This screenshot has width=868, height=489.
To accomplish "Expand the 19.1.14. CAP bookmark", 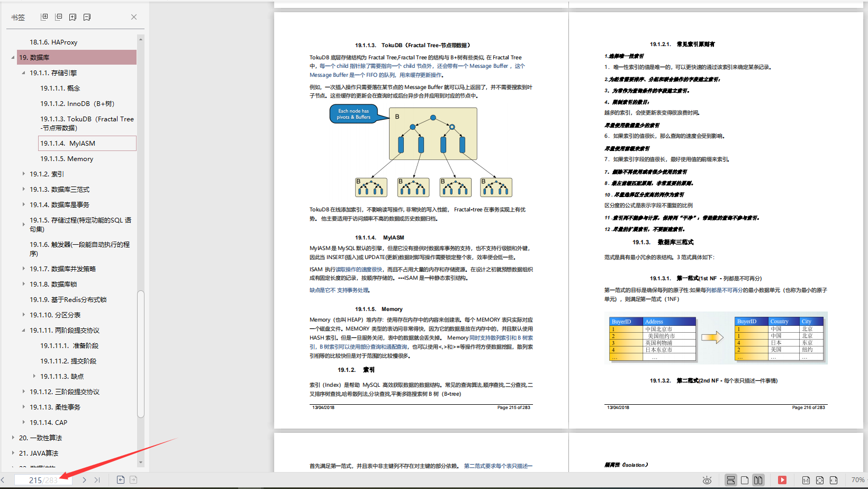I will click(x=23, y=422).
